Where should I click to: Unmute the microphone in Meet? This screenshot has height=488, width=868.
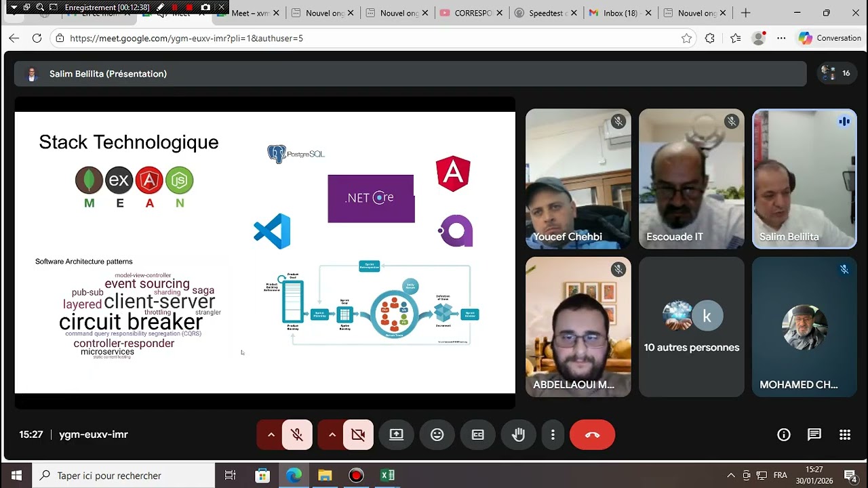tap(297, 434)
